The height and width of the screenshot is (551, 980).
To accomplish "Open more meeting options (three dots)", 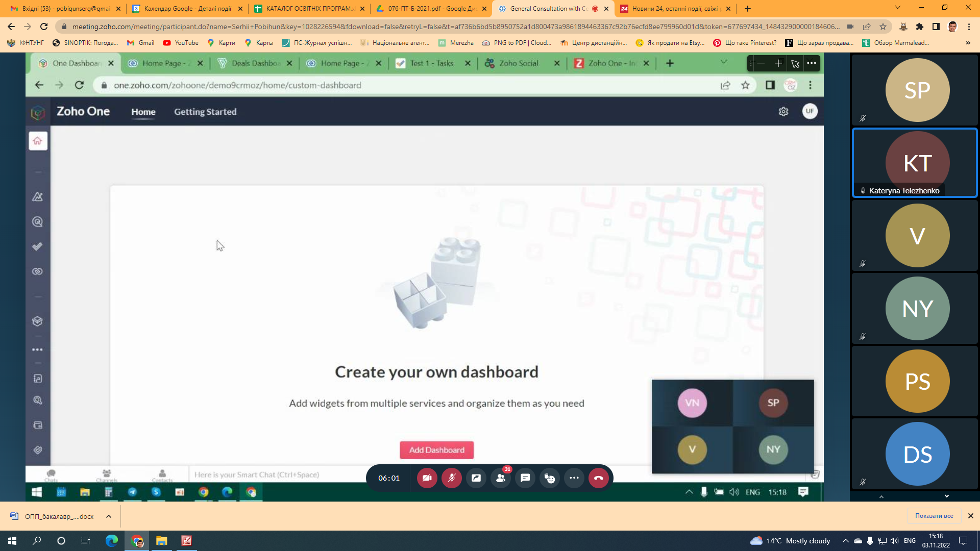I will pyautogui.click(x=574, y=478).
